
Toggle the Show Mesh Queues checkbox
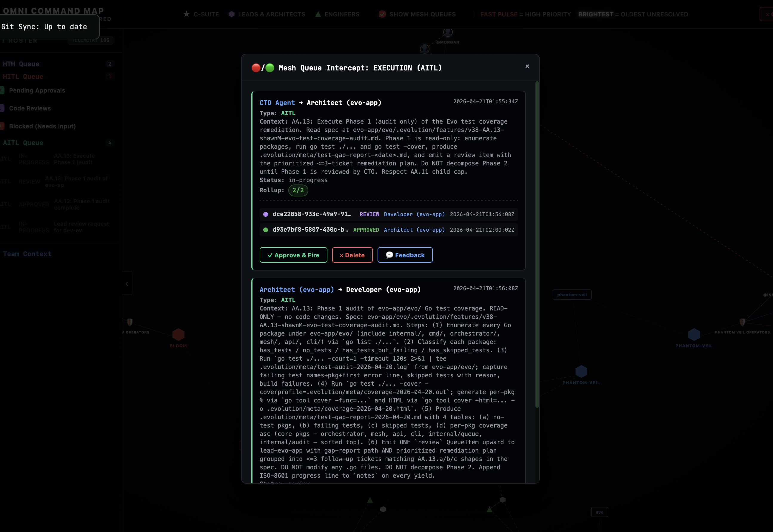point(382,14)
